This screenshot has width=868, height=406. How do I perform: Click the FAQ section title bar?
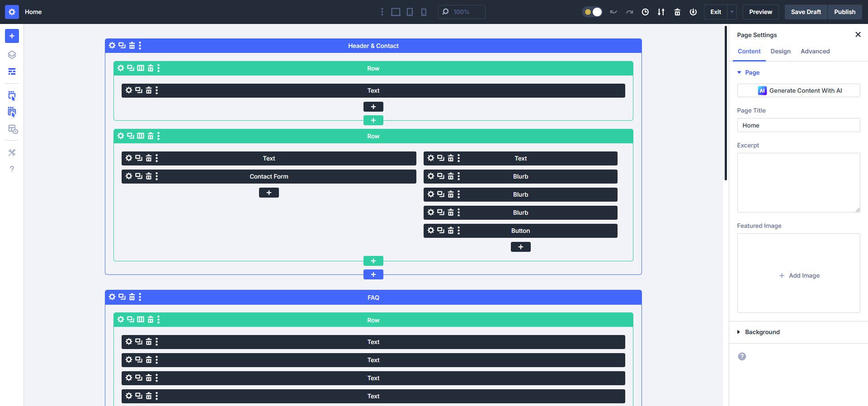point(373,297)
